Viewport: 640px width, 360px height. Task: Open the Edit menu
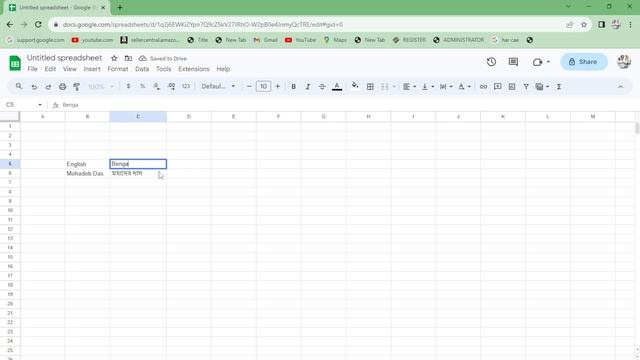[x=50, y=69]
